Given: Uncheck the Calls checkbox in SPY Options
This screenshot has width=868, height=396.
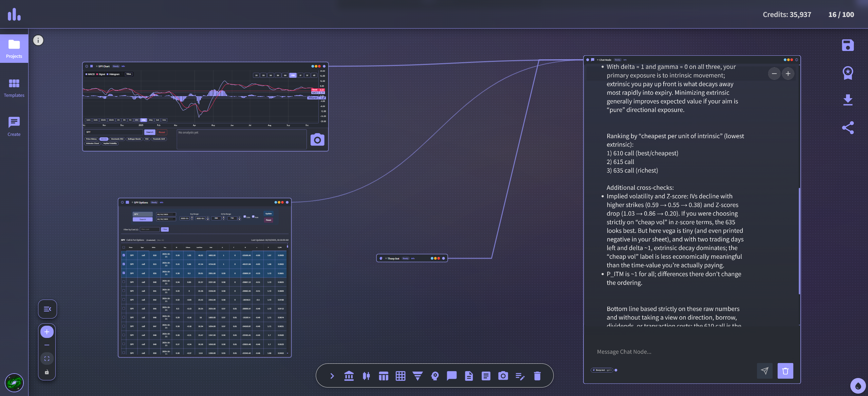Looking at the screenshot, I should 245,217.
